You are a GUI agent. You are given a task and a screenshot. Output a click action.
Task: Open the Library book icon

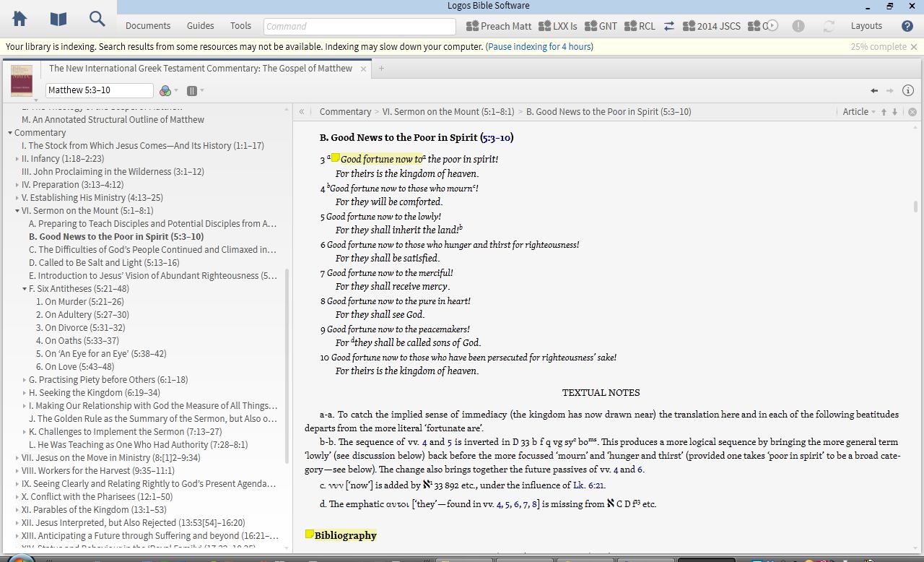pyautogui.click(x=58, y=20)
